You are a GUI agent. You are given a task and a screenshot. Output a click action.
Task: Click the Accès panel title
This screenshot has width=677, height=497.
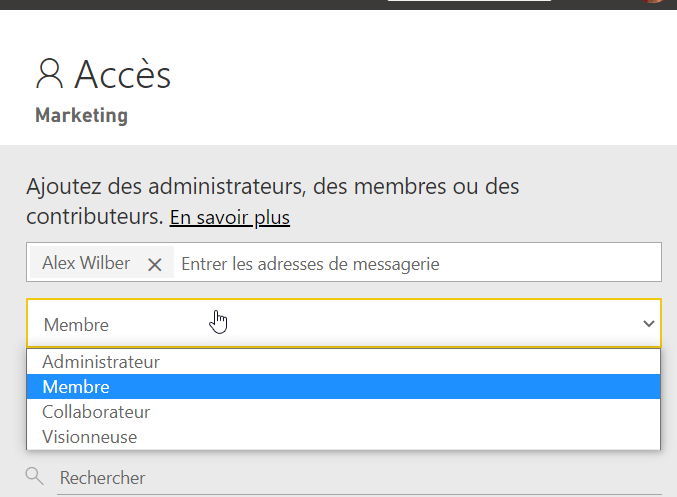point(122,74)
